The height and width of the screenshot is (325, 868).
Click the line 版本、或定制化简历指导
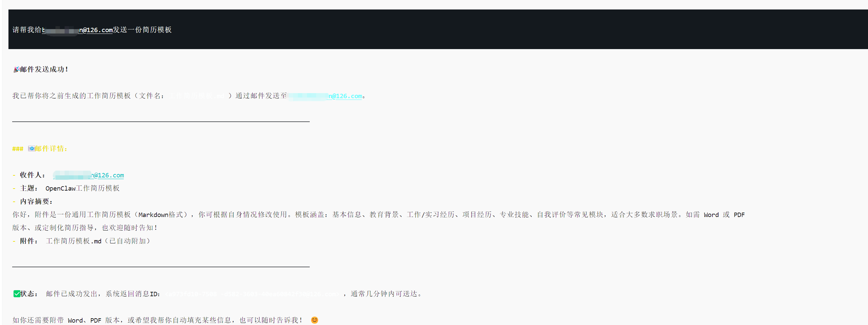pyautogui.click(x=85, y=228)
